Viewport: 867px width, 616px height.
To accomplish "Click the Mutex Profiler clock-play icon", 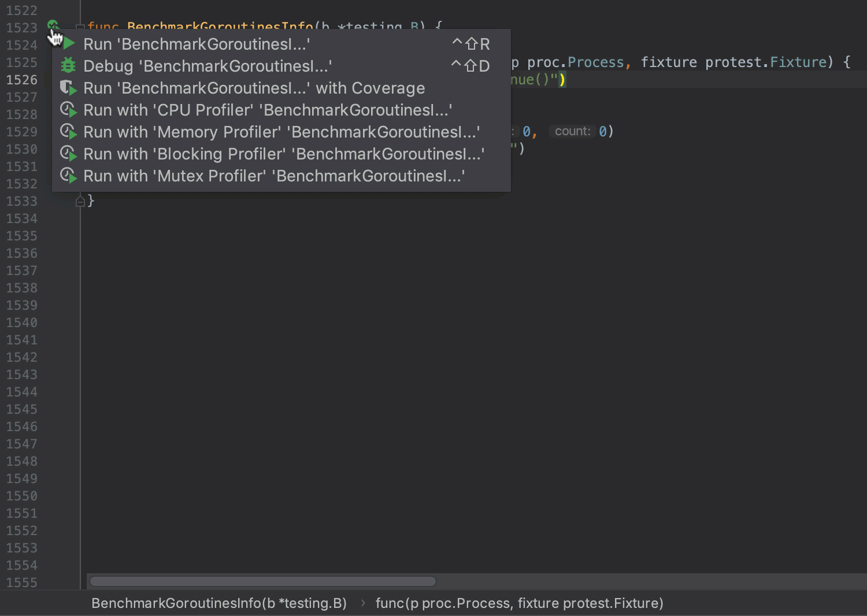I will [68, 176].
